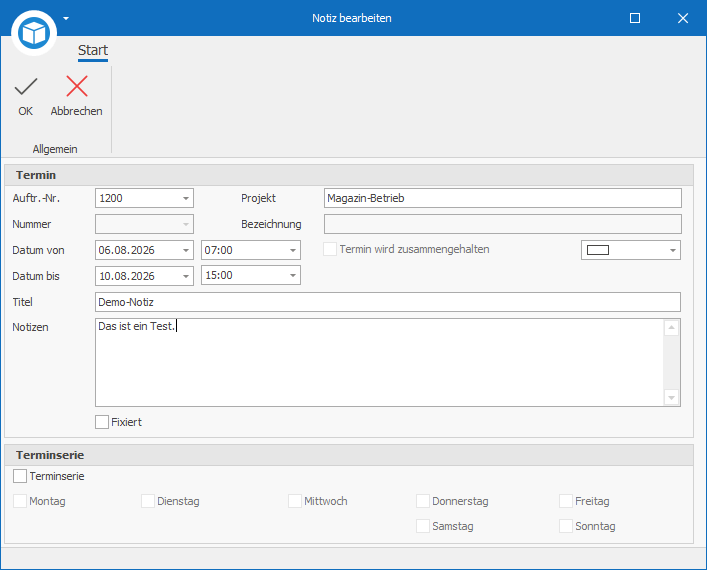Toggle Termin wird zusammengehalten checkbox
Image resolution: width=707 pixels, height=570 pixels.
point(330,249)
